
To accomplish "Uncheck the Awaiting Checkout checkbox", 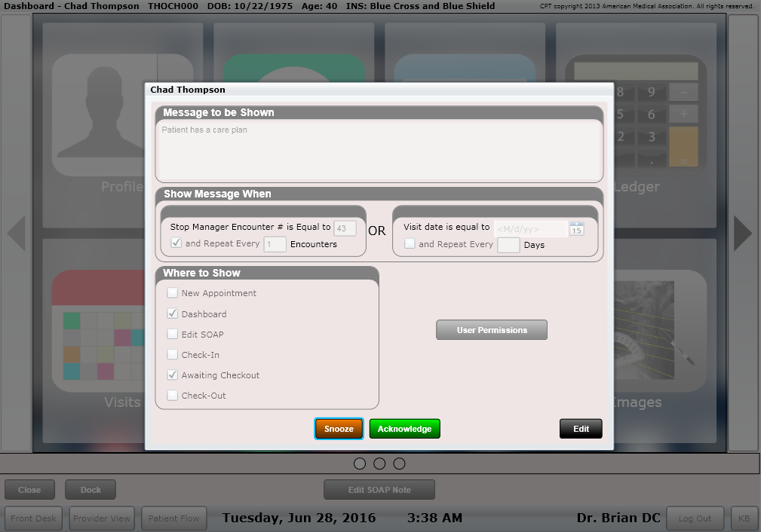I will click(173, 375).
